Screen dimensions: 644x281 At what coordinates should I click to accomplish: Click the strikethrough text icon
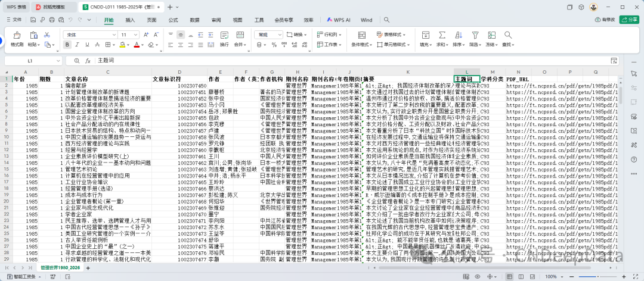pos(97,44)
